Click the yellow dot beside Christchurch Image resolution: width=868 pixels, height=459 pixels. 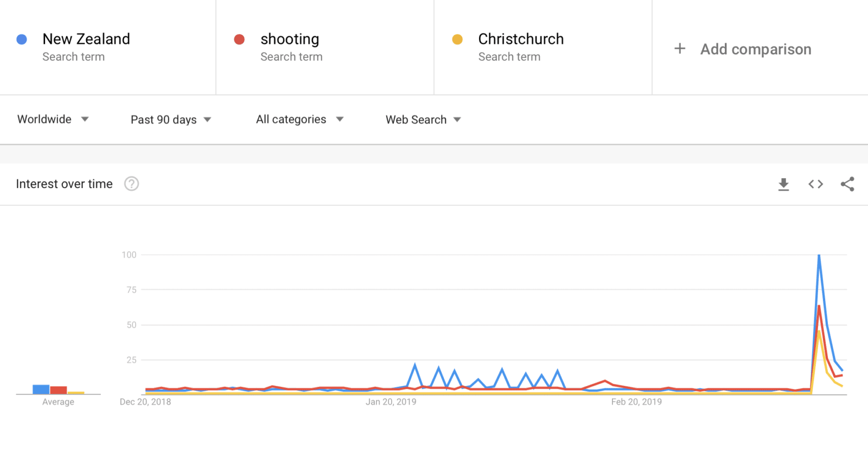point(457,40)
